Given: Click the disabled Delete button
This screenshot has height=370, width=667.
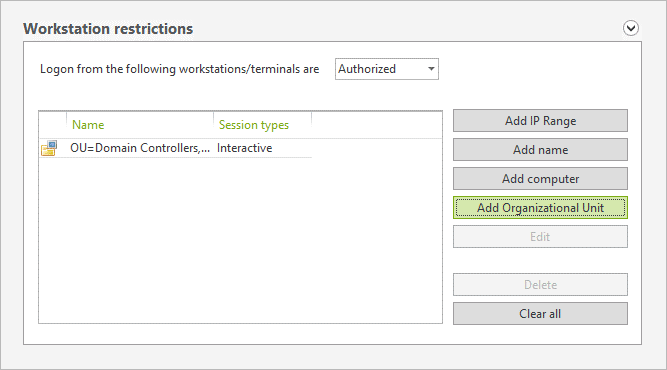Looking at the screenshot, I should tap(540, 285).
